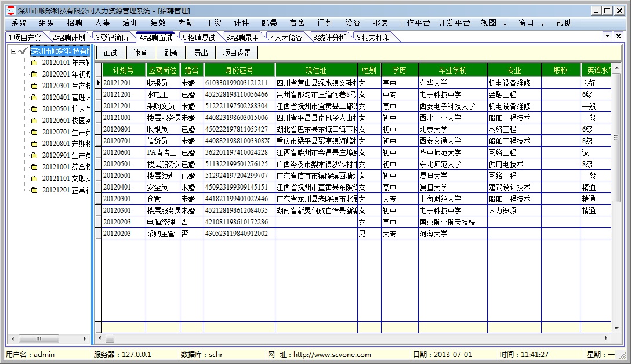This screenshot has width=631, height=364.
Task: Open the 招聘 menu
Action: (x=74, y=23)
